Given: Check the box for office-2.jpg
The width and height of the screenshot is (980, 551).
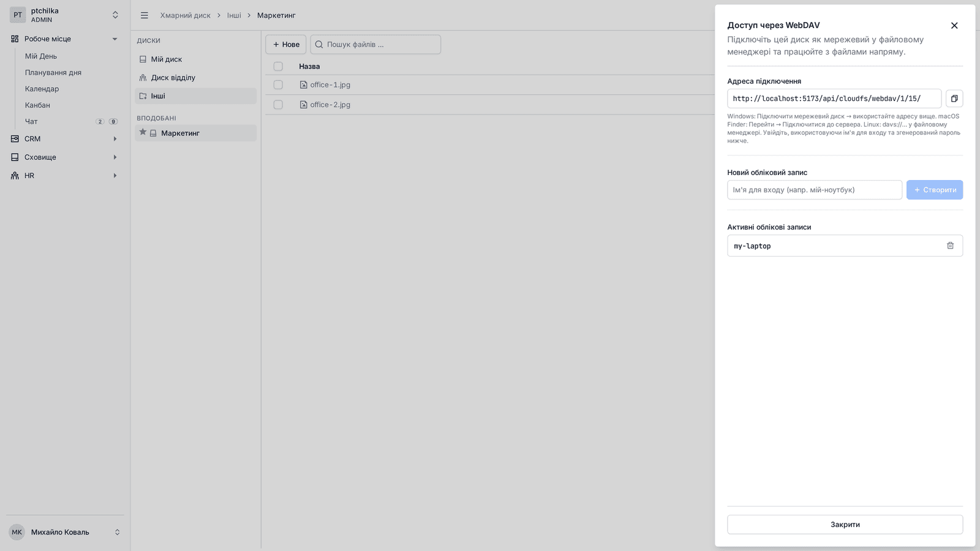Looking at the screenshot, I should click(x=278, y=105).
